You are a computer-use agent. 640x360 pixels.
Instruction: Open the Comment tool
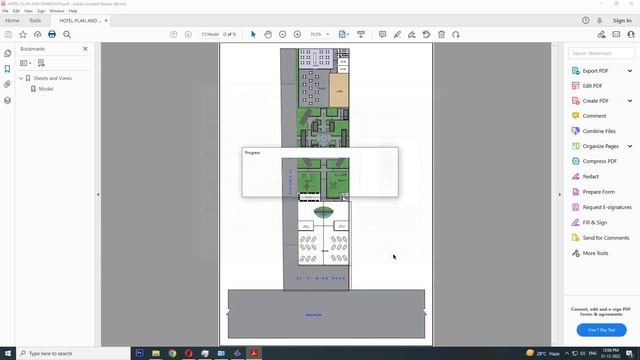(594, 116)
